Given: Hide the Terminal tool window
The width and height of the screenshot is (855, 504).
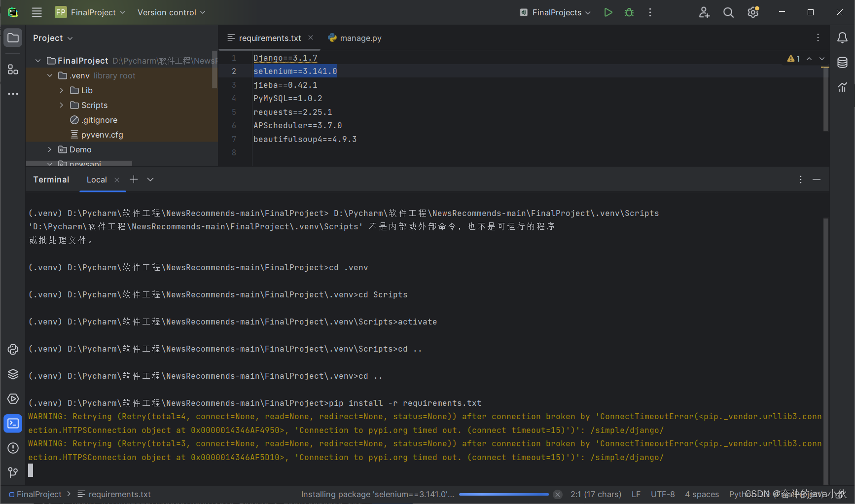Looking at the screenshot, I should [817, 180].
